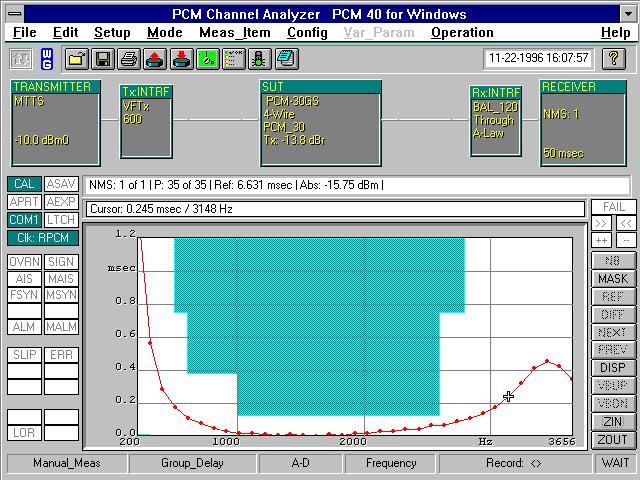Screen dimensions: 640x480
Task: Toggle the CAL indicator
Action: [24, 184]
